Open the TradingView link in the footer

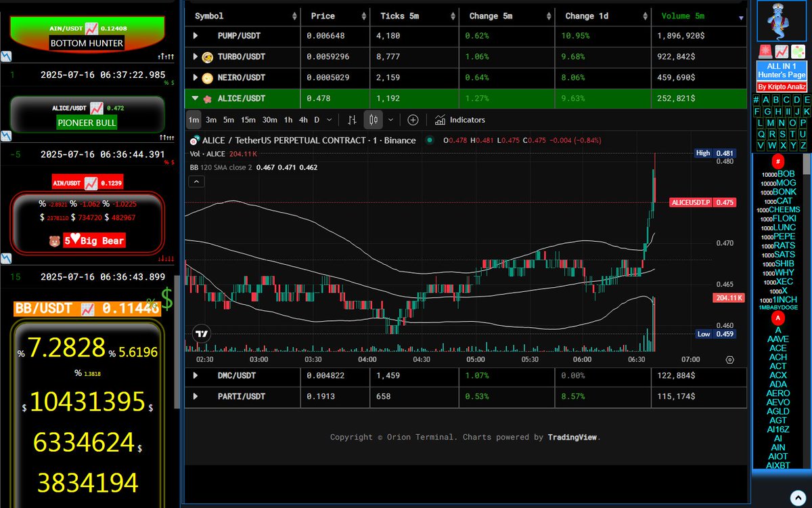pyautogui.click(x=572, y=437)
